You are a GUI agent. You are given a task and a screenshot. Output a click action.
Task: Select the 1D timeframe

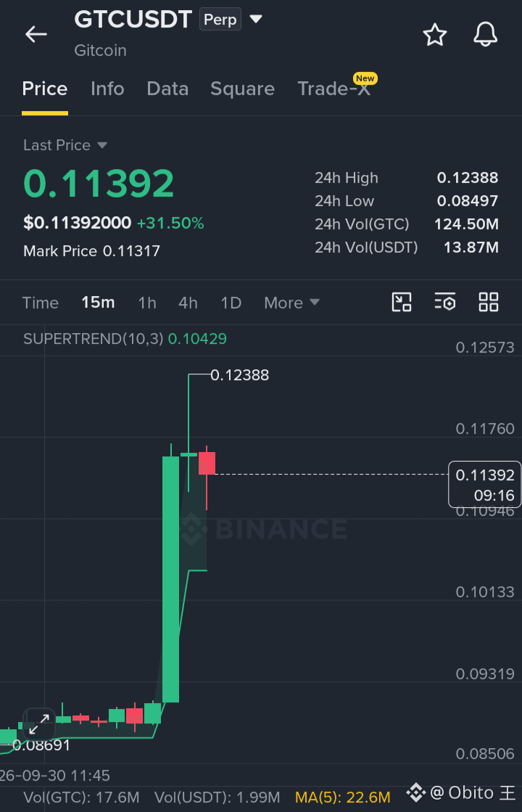231,303
